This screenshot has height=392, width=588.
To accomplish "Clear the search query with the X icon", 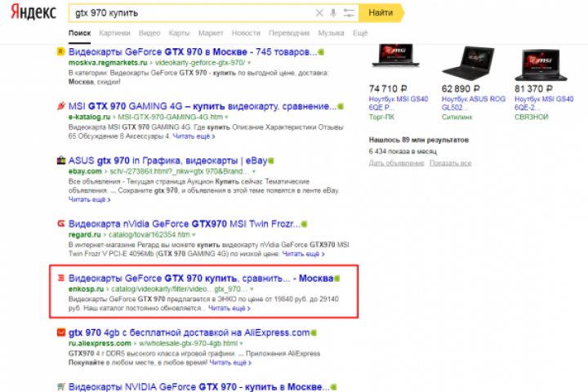I will coord(319,13).
